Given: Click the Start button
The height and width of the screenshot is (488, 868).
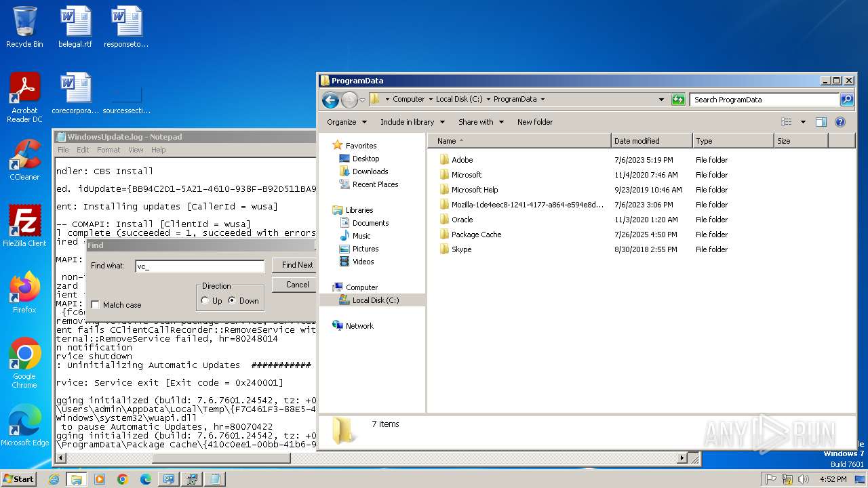Looking at the screenshot, I should click(18, 479).
